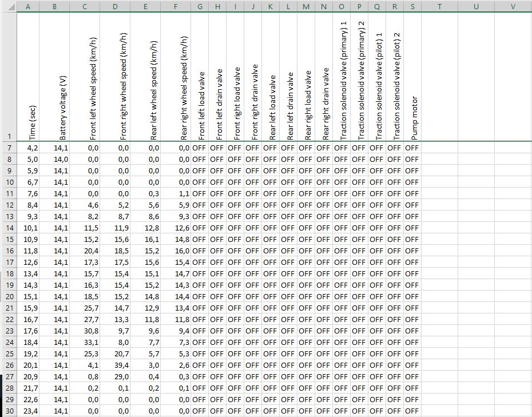The image size is (532, 417).
Task: Select column U header
Action: pos(477,6)
